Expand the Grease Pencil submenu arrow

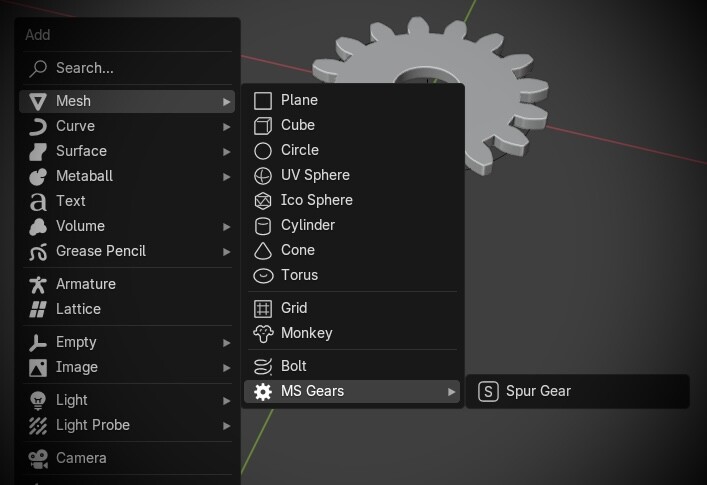[x=226, y=252]
